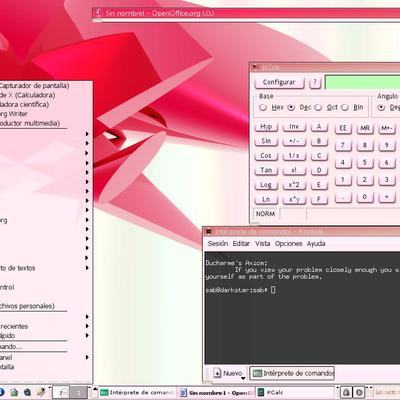
Task: Click the Nuevo session icon in Konsole
Action: (217, 373)
